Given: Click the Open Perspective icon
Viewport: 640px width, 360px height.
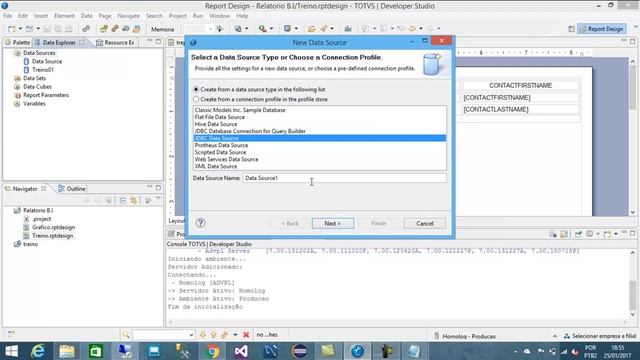Looking at the screenshot, I should (x=571, y=29).
